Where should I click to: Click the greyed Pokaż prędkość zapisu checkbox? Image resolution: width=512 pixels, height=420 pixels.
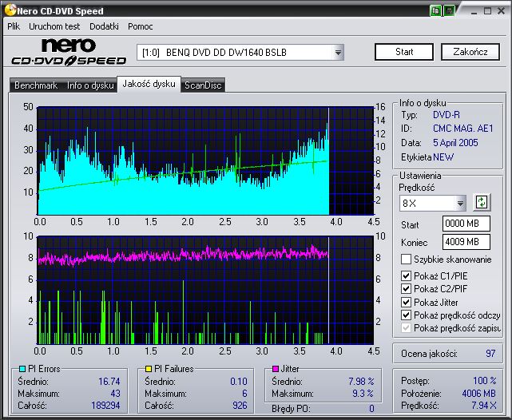[x=406, y=327]
